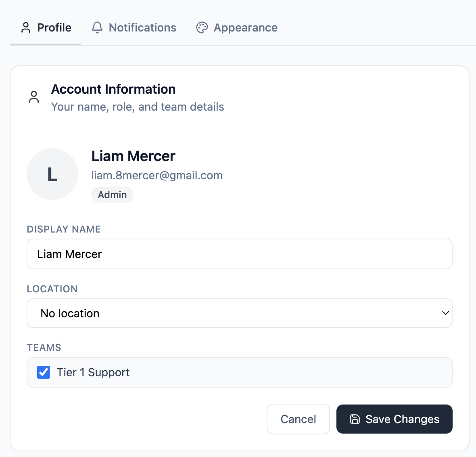Click the Admin role badge

coord(112,195)
